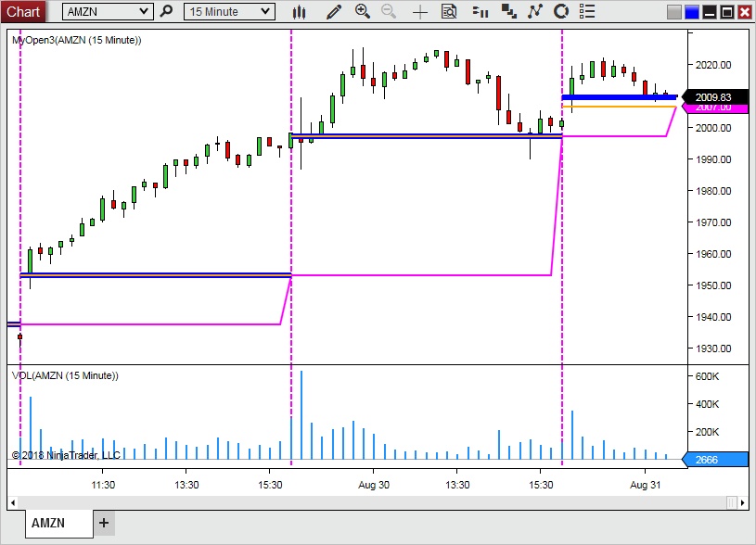The width and height of the screenshot is (756, 545).
Task: Click the zoom out magnifier
Action: (389, 11)
